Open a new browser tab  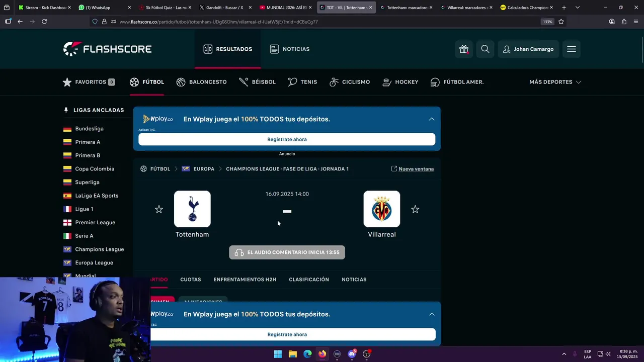563,8
